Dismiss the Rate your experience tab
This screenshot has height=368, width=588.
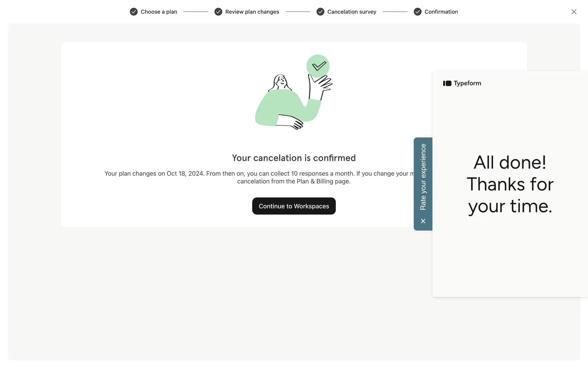[x=423, y=221]
